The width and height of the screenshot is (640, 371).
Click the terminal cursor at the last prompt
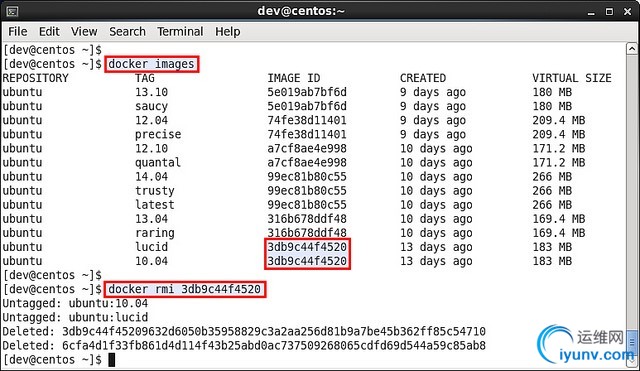pyautogui.click(x=111, y=360)
